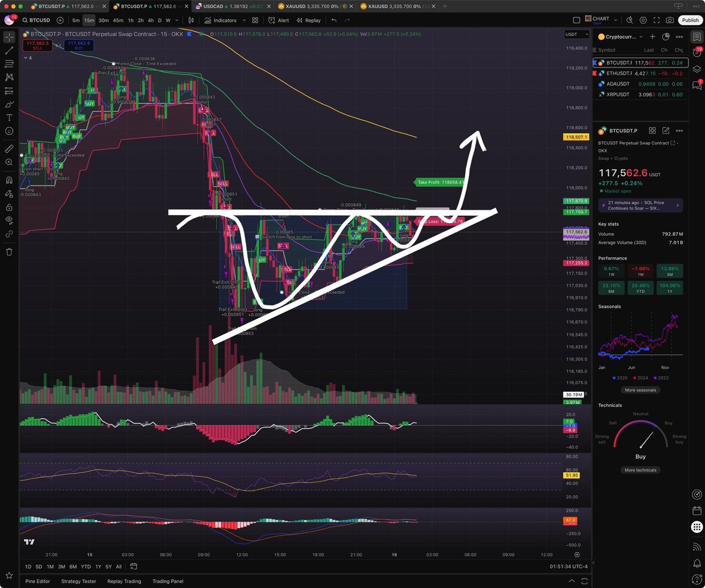This screenshot has height=588, width=705.
Task: Switch to the 30m timeframe
Action: (x=103, y=20)
